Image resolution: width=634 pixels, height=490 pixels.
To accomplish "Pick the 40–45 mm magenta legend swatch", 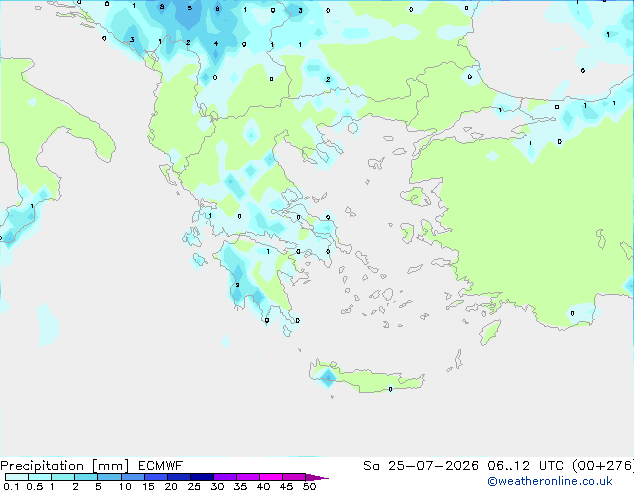I will (x=271, y=477).
